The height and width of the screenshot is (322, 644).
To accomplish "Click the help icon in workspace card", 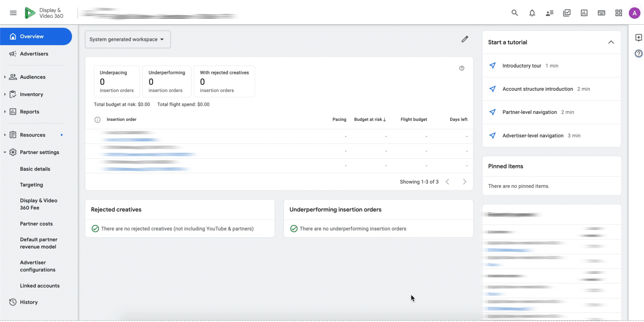I will 462,68.
